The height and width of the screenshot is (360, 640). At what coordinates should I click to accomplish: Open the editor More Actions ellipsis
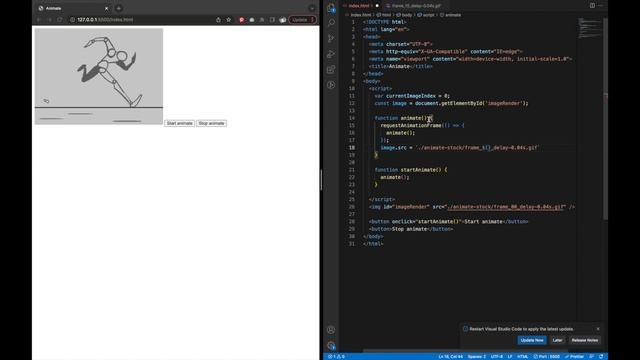[600, 5]
